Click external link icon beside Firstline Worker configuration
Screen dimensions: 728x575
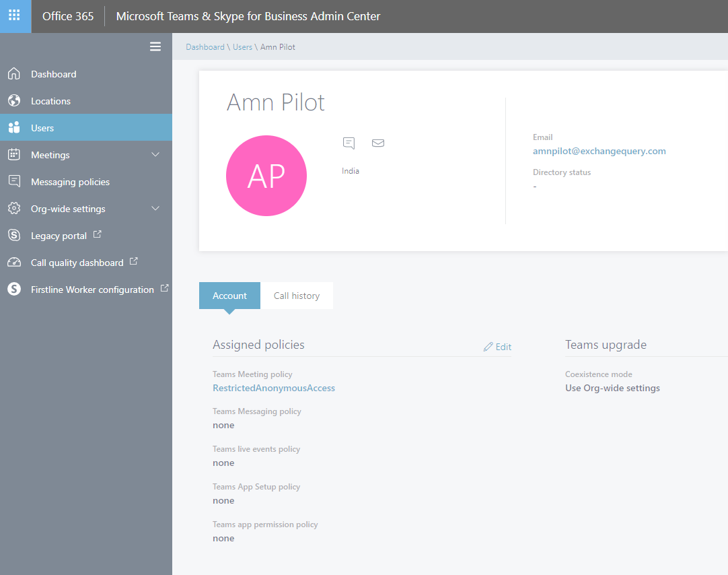[x=164, y=288]
